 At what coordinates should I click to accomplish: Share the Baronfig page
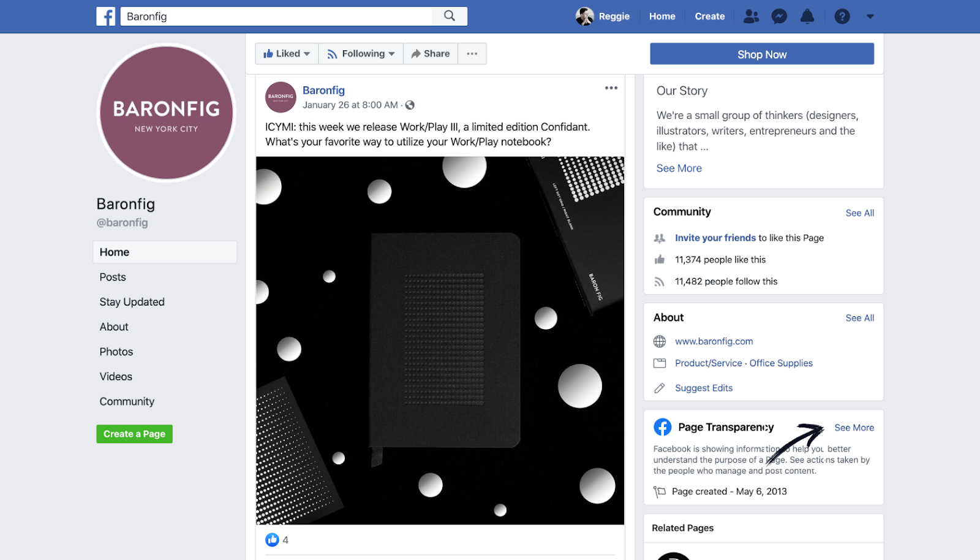coord(431,54)
